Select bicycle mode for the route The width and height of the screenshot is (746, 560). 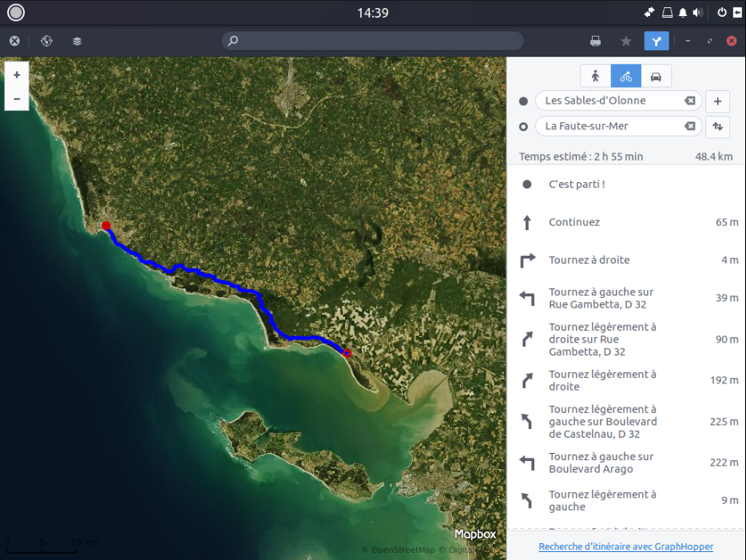(x=625, y=76)
